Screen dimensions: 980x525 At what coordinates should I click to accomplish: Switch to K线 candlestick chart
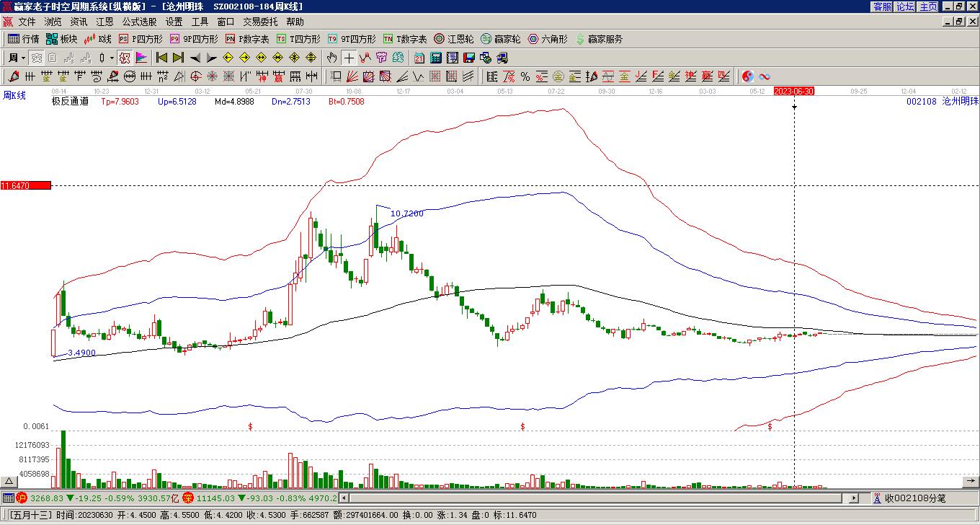[x=98, y=39]
